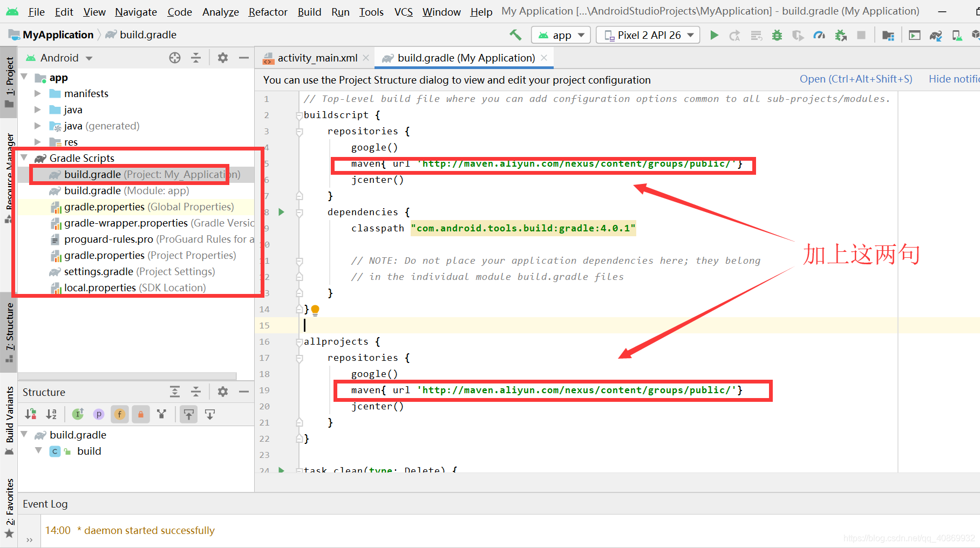Click the Profile app gauge icon

(x=819, y=35)
